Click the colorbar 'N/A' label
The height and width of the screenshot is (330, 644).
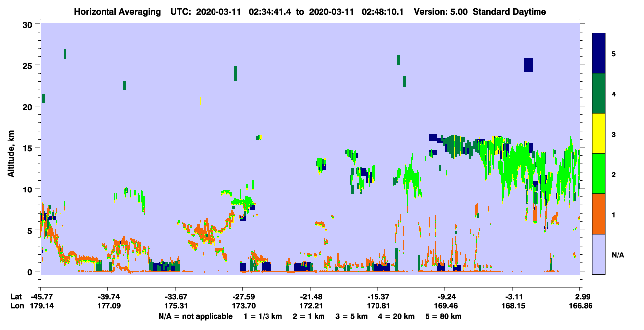618,254
